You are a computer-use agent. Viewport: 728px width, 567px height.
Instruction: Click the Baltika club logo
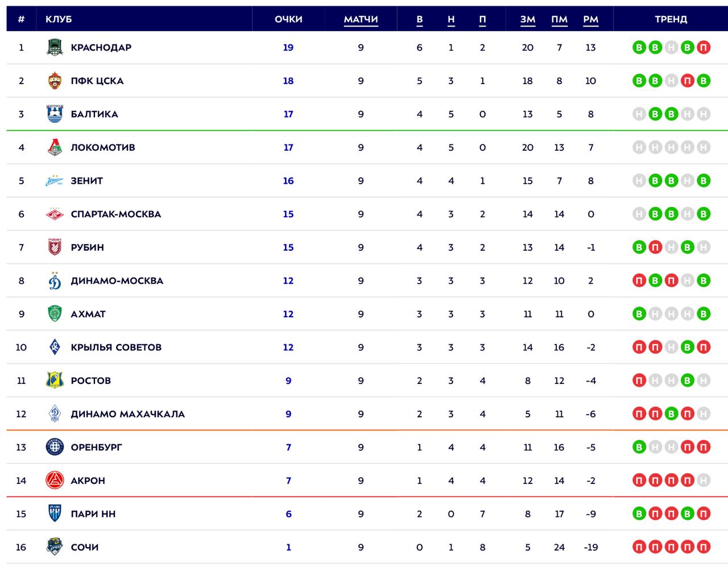(55, 114)
